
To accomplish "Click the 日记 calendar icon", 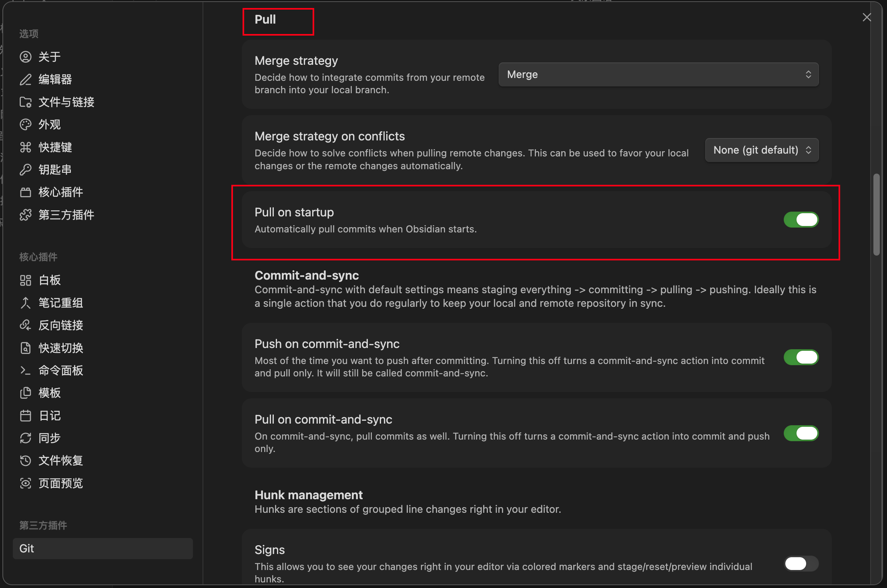I will [26, 416].
